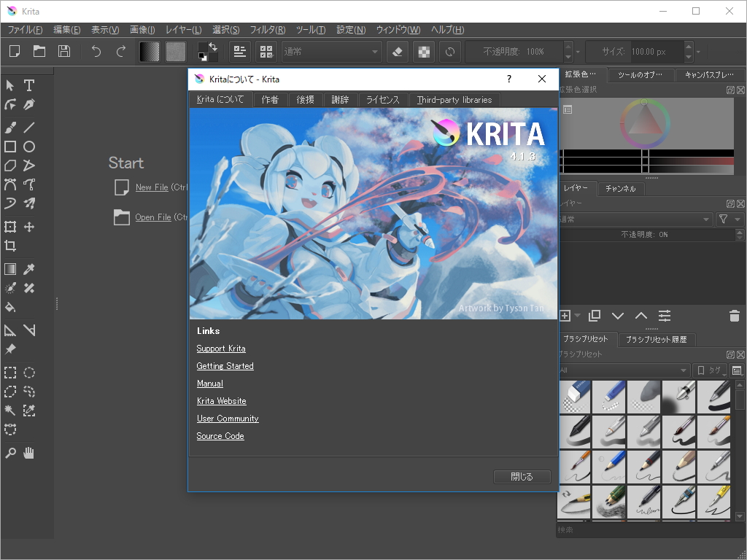Select the Gradient tool
The height and width of the screenshot is (560, 747).
tap(10, 268)
